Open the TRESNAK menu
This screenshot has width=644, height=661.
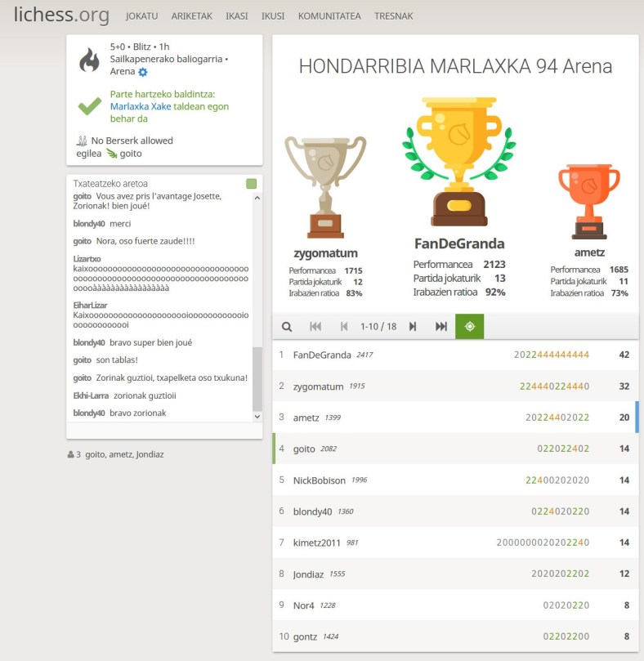(x=394, y=16)
